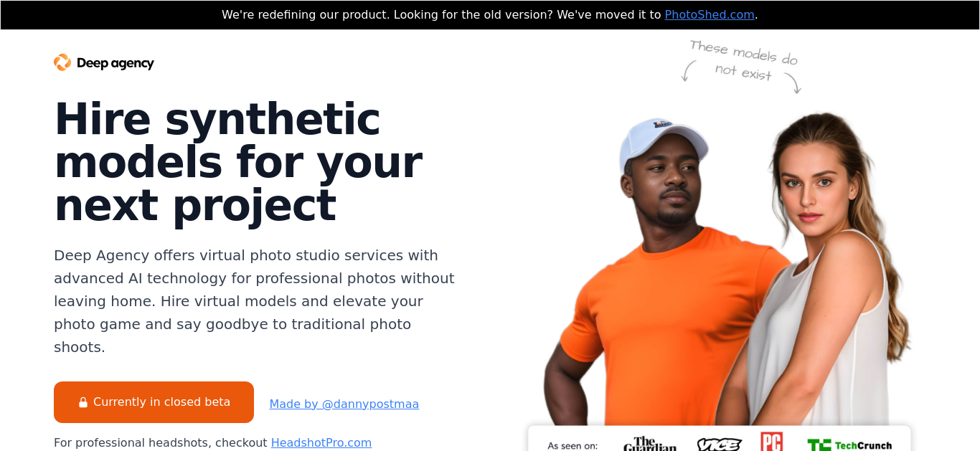
Task: Click the 'As seen on:' label
Action: (573, 446)
